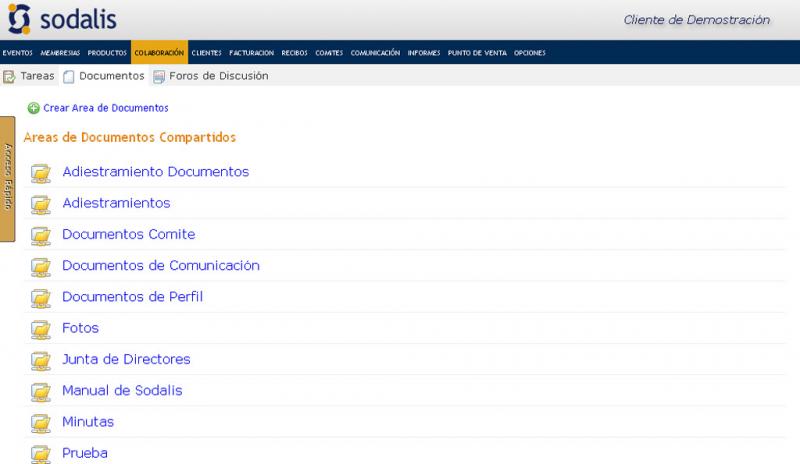Screen dimensions: 800x464
Task: Click folder icon beside Adiestramiento Documentos
Action: pos(41,173)
